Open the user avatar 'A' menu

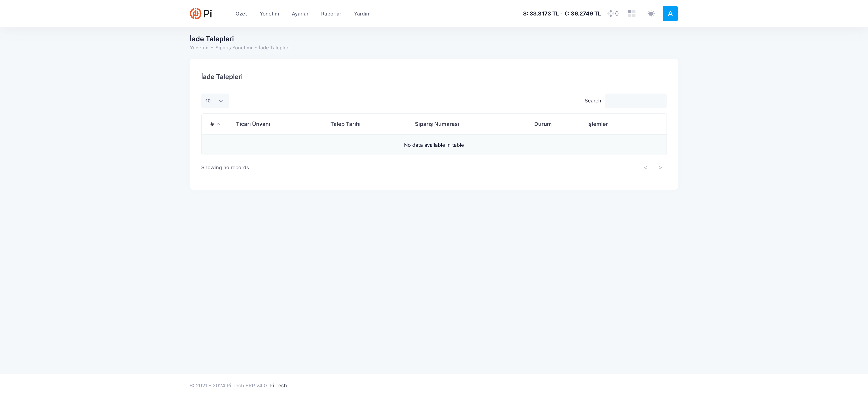[x=670, y=14]
